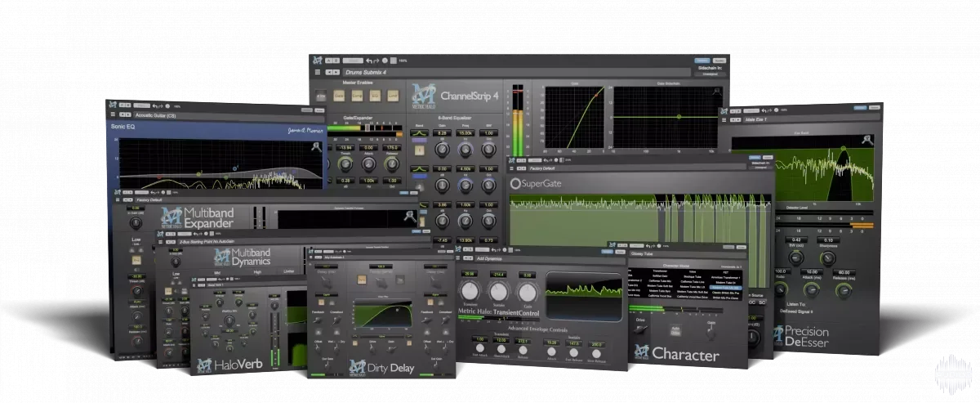Click the Gain knob in TransientControl
The width and height of the screenshot is (980, 403).
tap(528, 292)
